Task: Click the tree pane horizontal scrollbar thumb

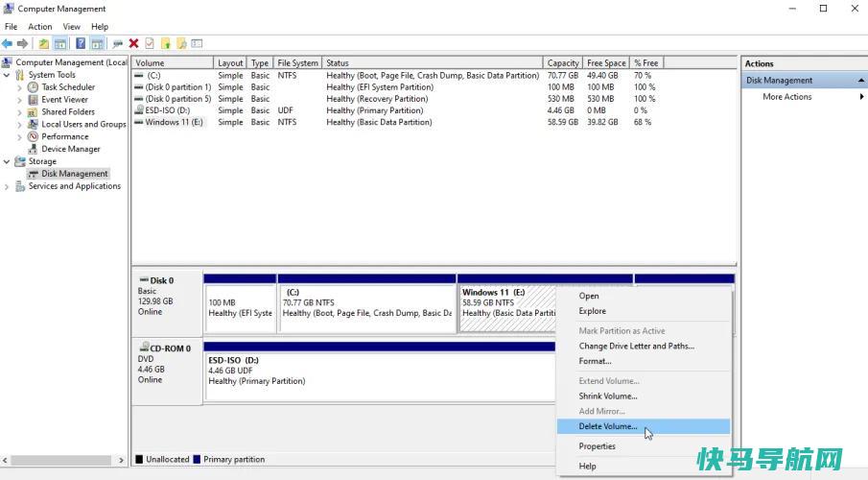Action: click(x=60, y=460)
